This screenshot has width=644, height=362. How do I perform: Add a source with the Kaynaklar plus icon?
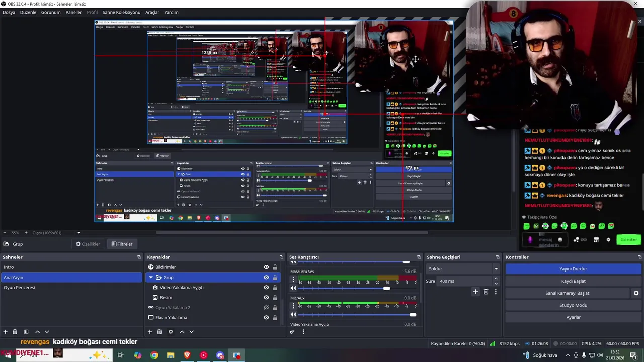(x=149, y=332)
